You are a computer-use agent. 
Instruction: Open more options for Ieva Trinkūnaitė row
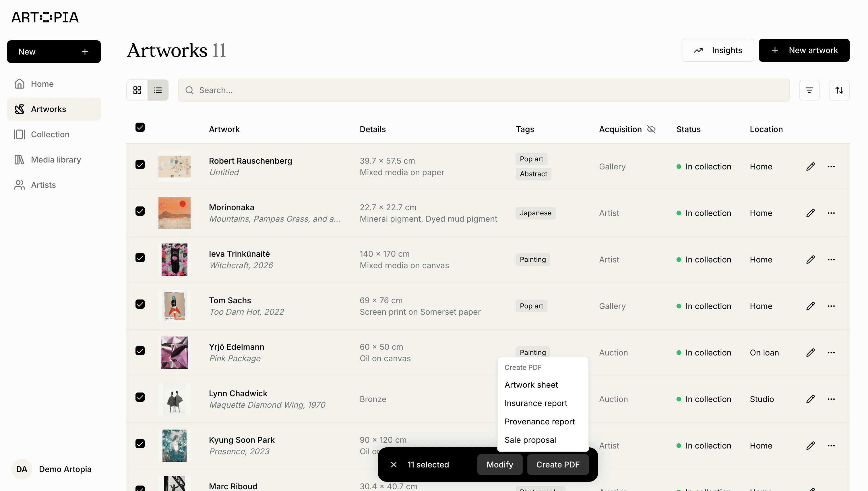[831, 260]
